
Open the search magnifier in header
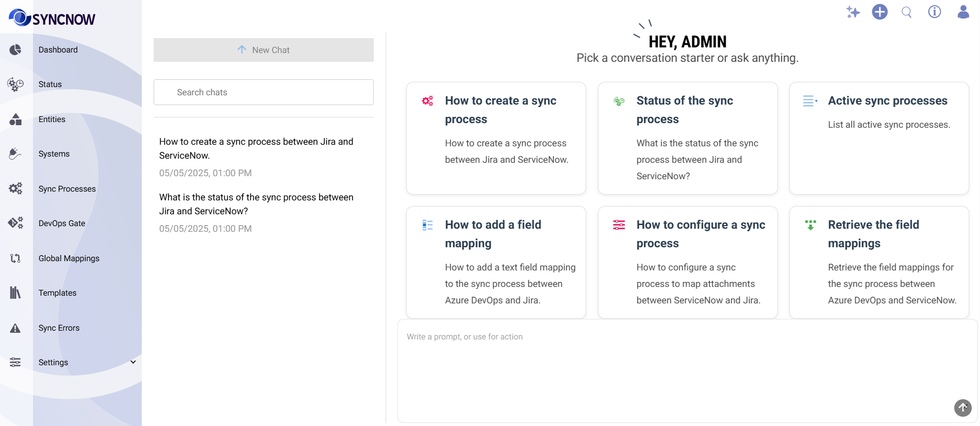(x=907, y=12)
